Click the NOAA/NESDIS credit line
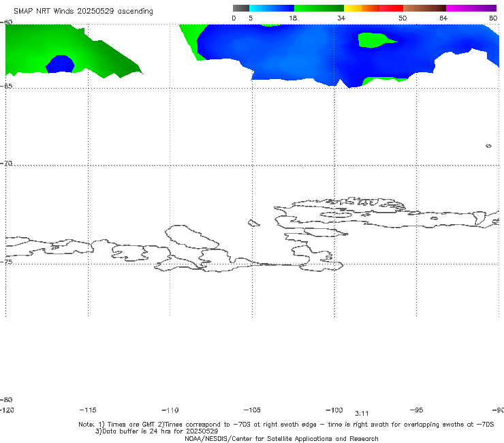This screenshot has height=443, width=504. click(x=281, y=438)
